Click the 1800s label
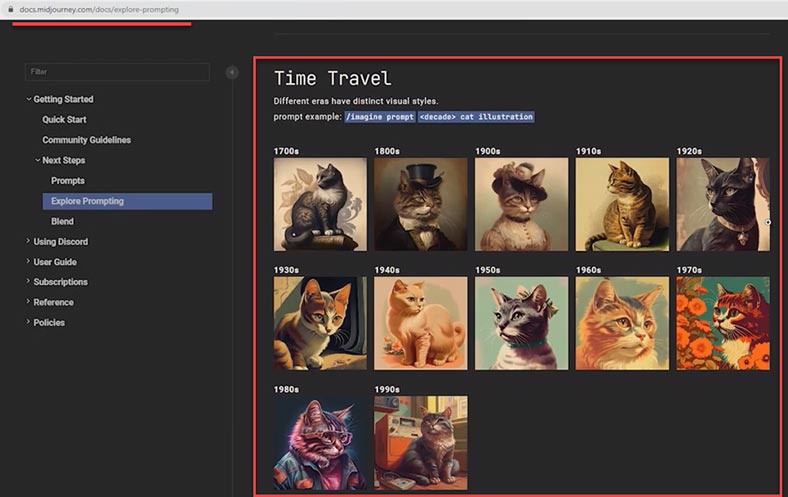The image size is (788, 497). tap(387, 151)
